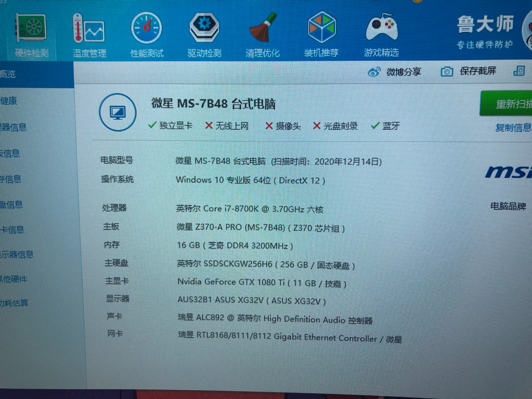
Task: Click the 复制信息 copy info link
Action: point(513,128)
